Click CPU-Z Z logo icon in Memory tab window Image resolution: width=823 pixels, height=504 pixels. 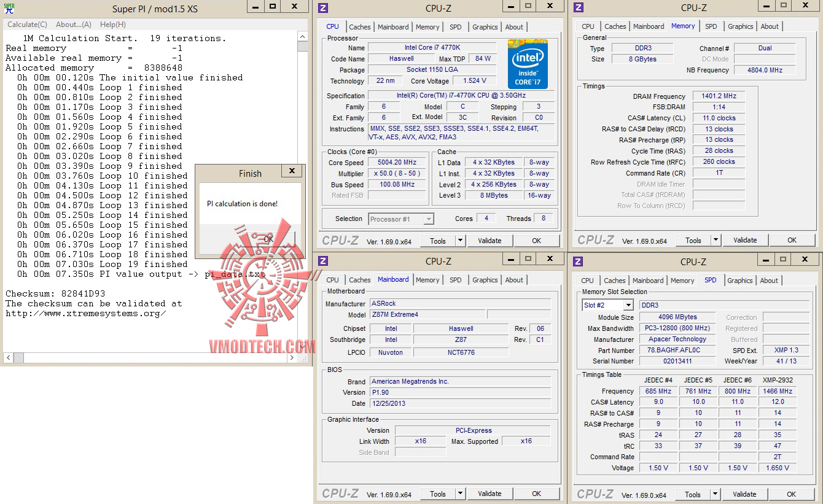(x=579, y=7)
